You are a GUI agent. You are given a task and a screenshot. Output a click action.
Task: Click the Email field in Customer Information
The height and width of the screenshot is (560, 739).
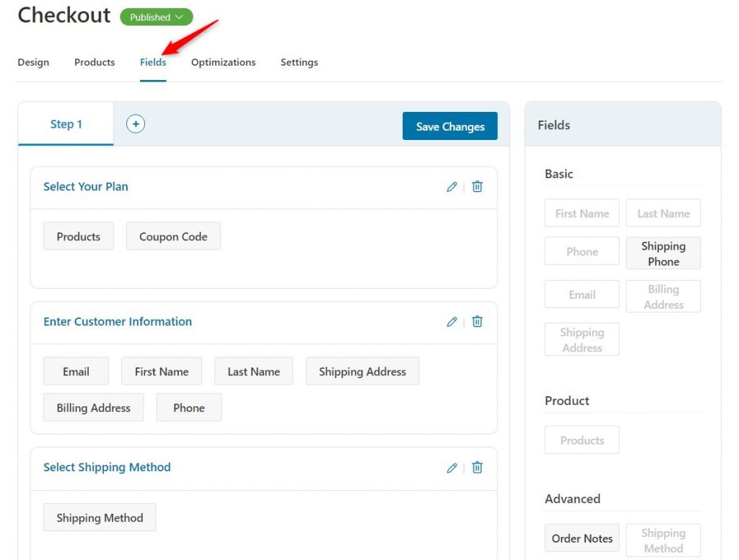[76, 372]
